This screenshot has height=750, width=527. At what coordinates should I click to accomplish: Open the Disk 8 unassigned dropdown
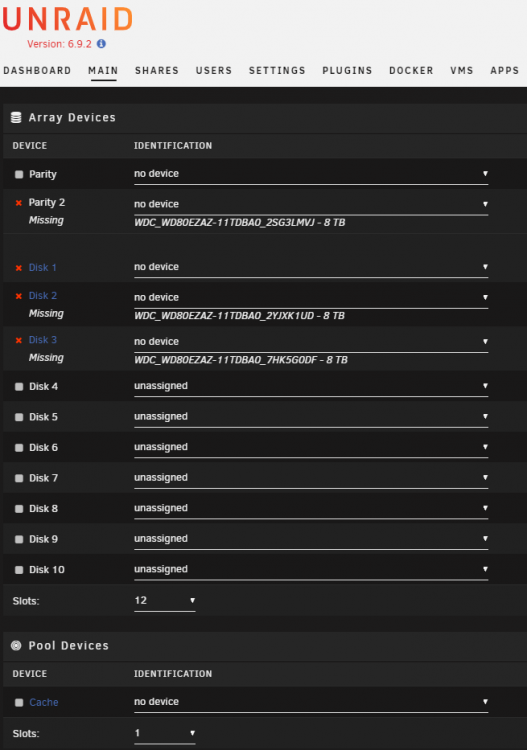coord(311,508)
